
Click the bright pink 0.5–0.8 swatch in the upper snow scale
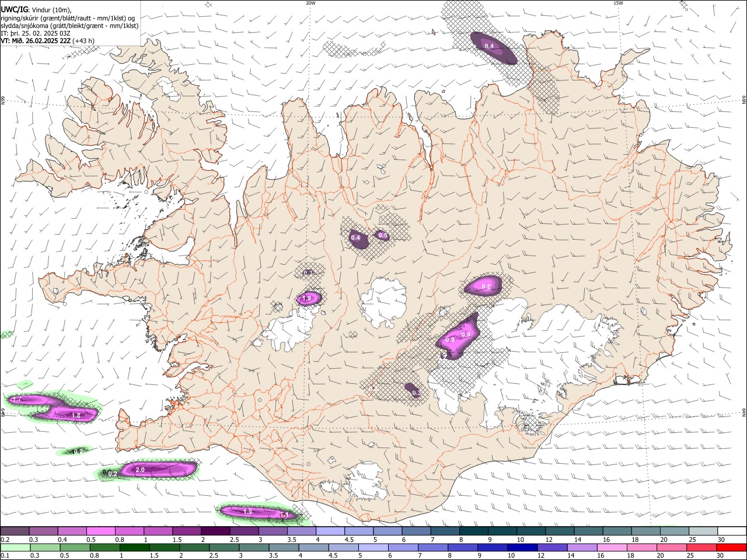[100, 531]
